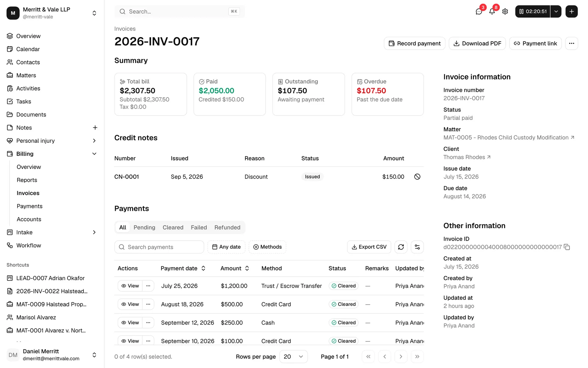Go to the last page
This screenshot has width=588, height=368.
click(x=417, y=357)
